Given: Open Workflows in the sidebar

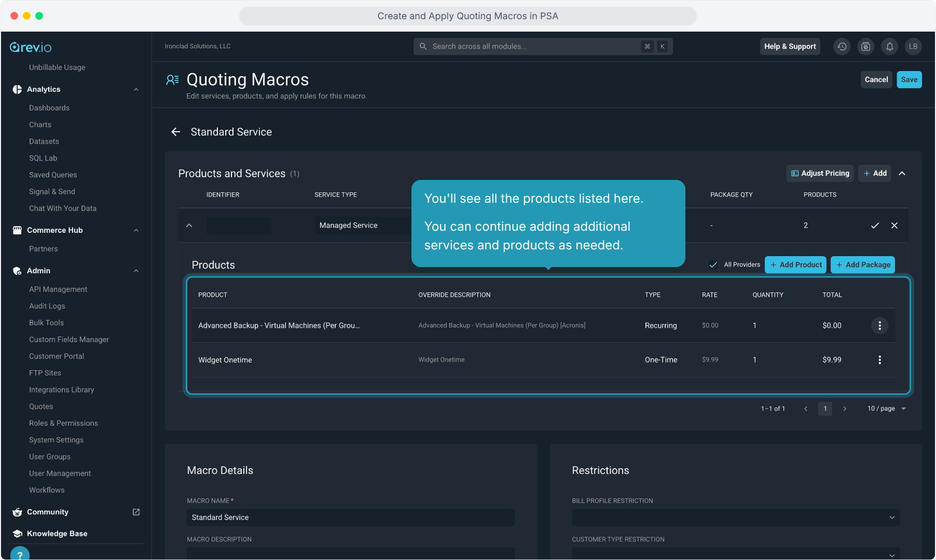Looking at the screenshot, I should coord(47,490).
